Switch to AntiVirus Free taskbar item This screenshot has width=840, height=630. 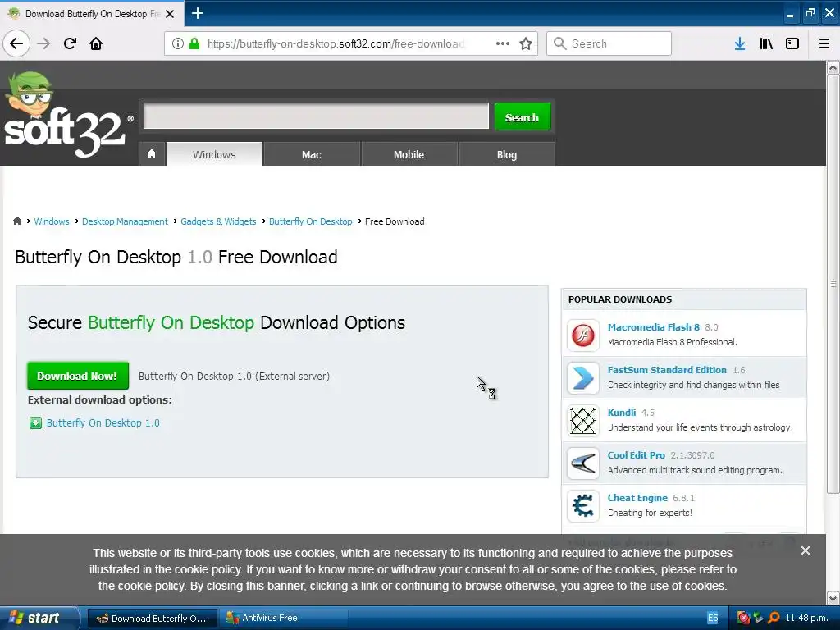[x=284, y=618]
